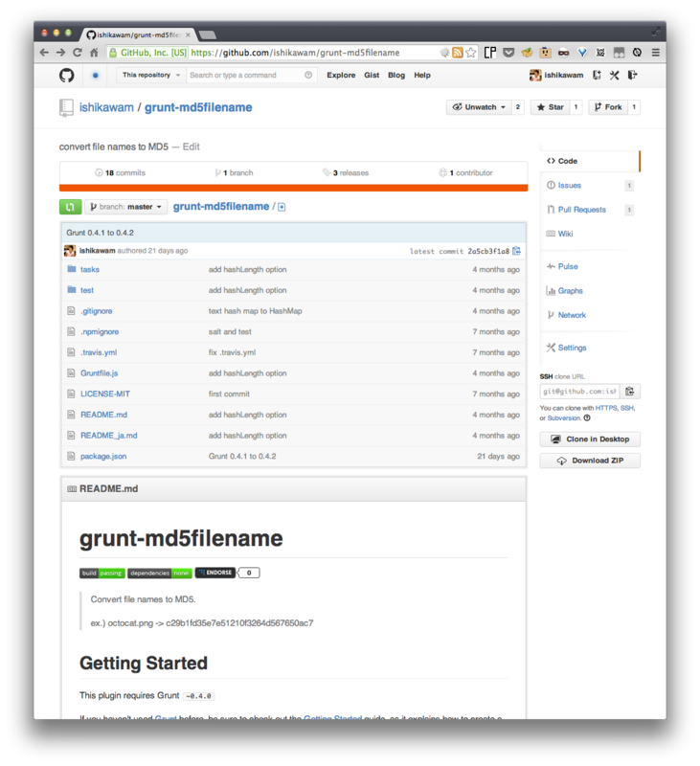700x766 pixels.
Task: Fork the repository
Action: tap(608, 107)
